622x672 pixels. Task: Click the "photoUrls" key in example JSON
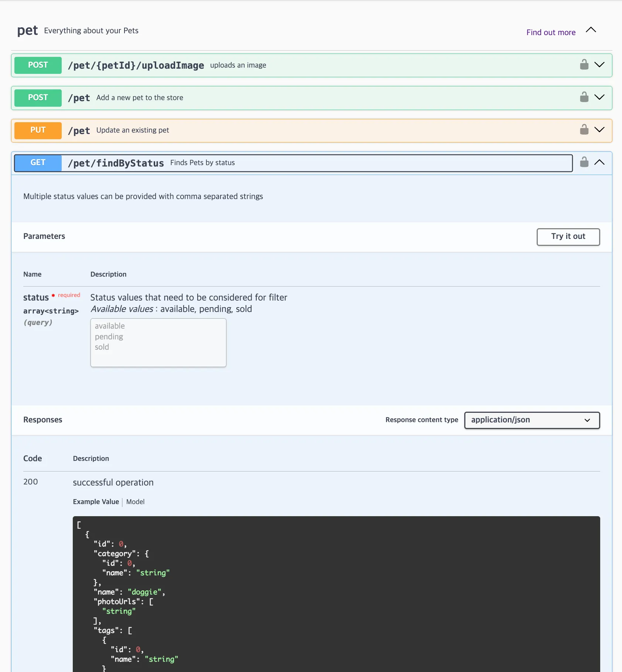[x=117, y=602]
